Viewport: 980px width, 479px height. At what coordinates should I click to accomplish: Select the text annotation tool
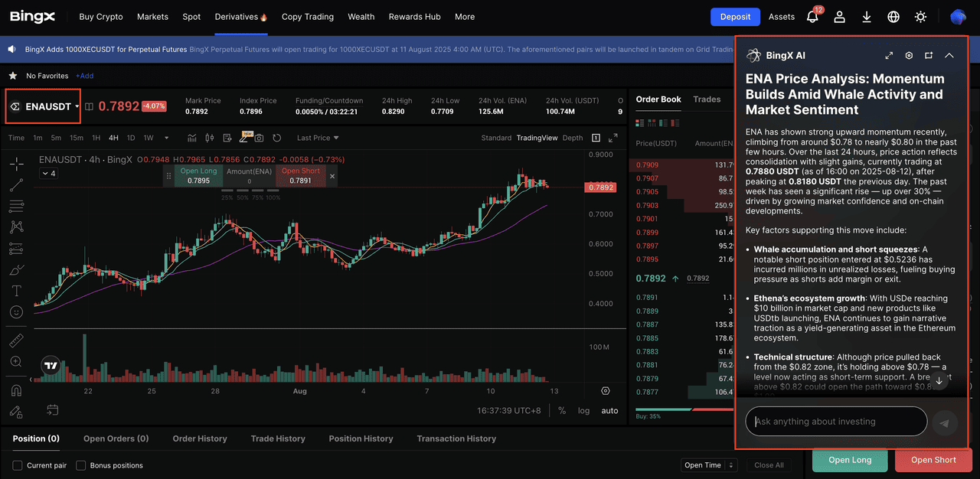coord(16,291)
